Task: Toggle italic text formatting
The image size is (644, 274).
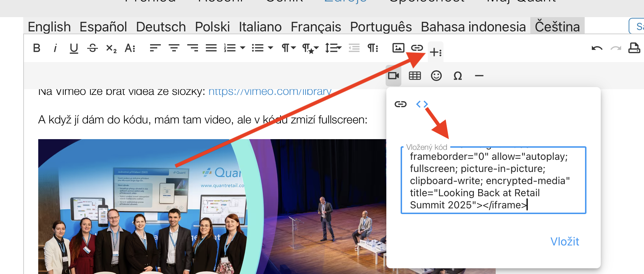Action: [x=55, y=48]
